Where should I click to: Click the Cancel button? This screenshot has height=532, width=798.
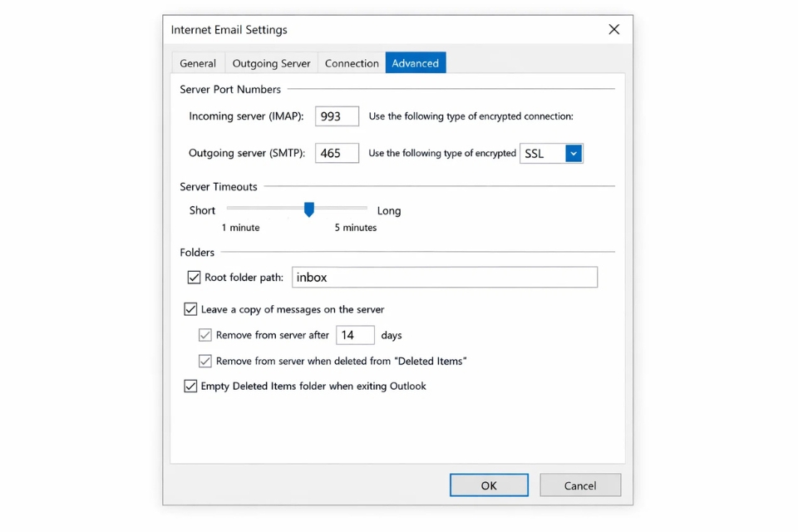pos(580,485)
